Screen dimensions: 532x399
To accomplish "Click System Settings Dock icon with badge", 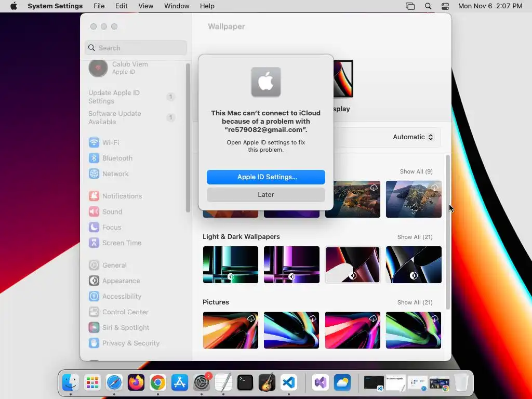I will click(x=202, y=383).
